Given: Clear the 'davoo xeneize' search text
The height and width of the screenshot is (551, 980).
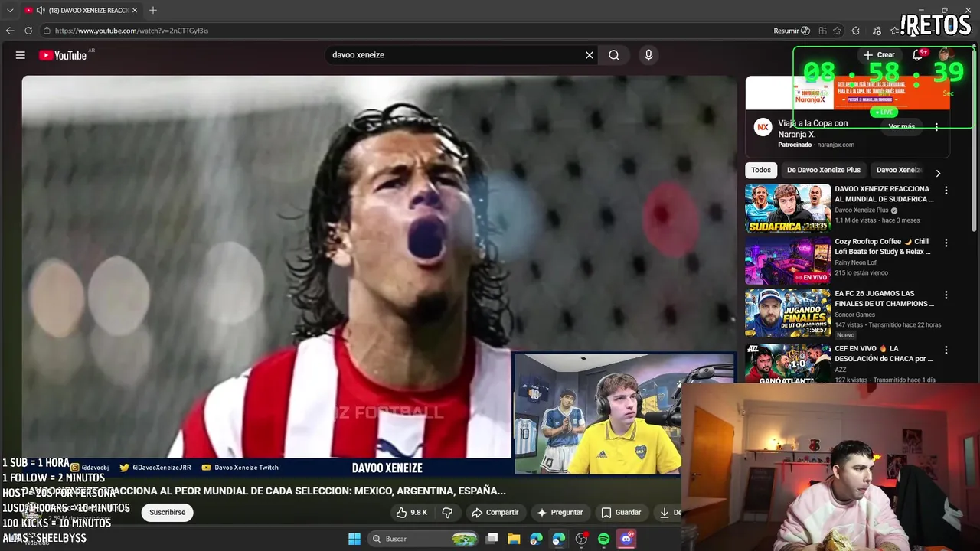Looking at the screenshot, I should pyautogui.click(x=590, y=55).
